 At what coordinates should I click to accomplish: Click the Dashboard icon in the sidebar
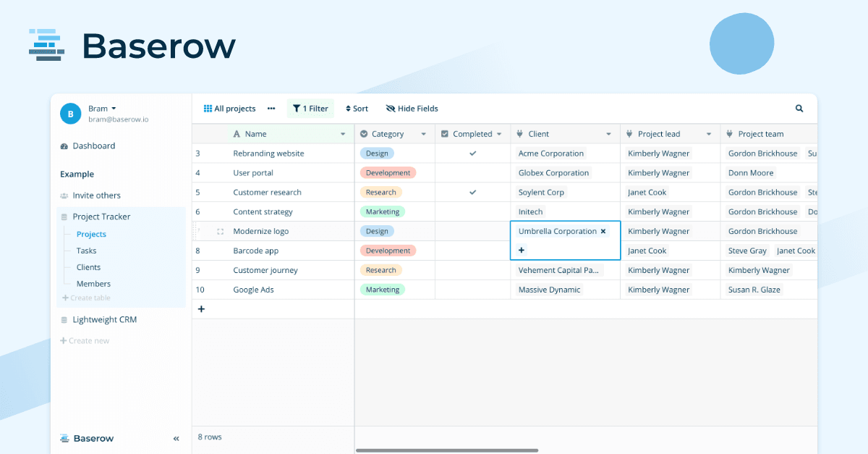[x=65, y=146]
